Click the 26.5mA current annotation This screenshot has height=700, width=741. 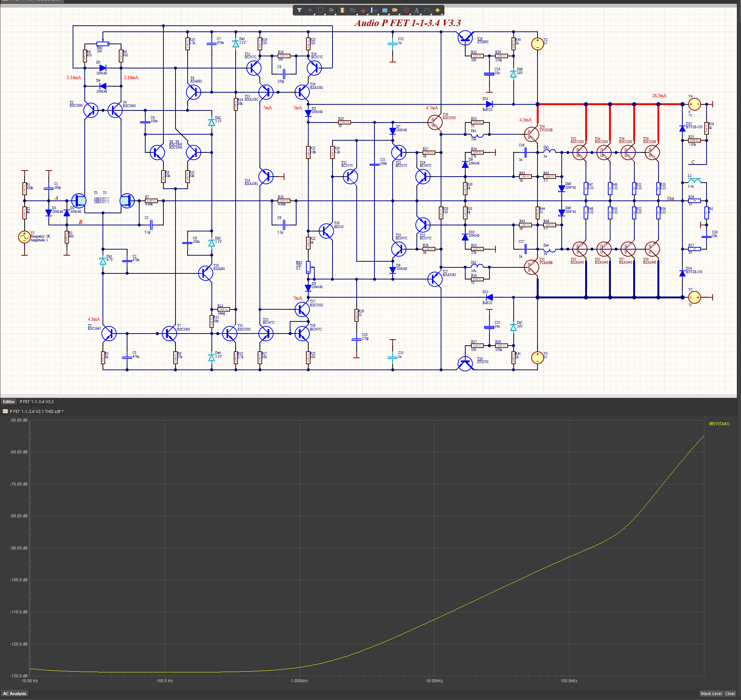tap(659, 96)
